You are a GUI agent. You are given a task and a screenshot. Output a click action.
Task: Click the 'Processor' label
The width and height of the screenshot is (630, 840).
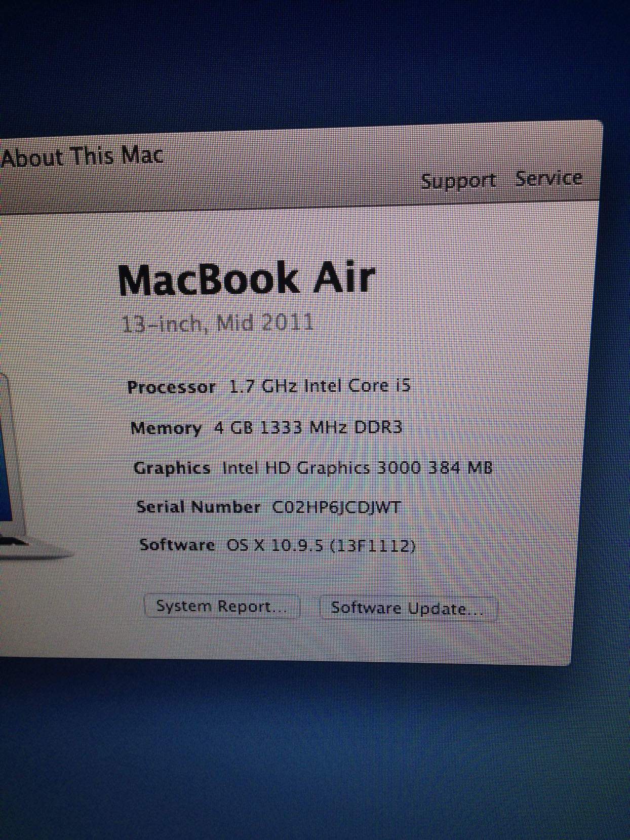[x=171, y=387]
